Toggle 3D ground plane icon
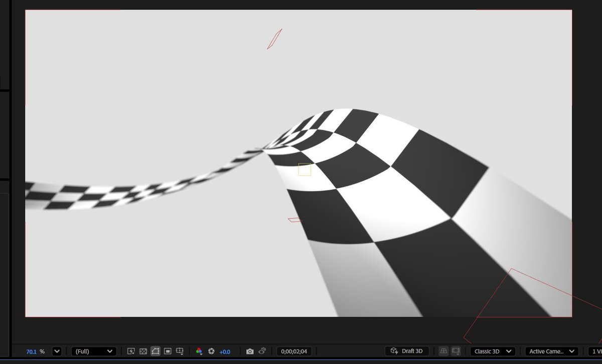Screen dimensions: 602x364 click(443, 351)
